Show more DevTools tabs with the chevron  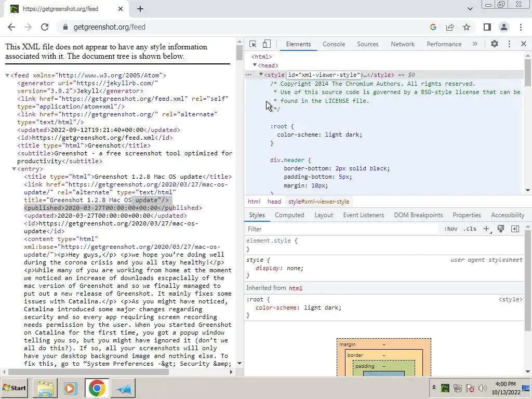[x=475, y=44]
